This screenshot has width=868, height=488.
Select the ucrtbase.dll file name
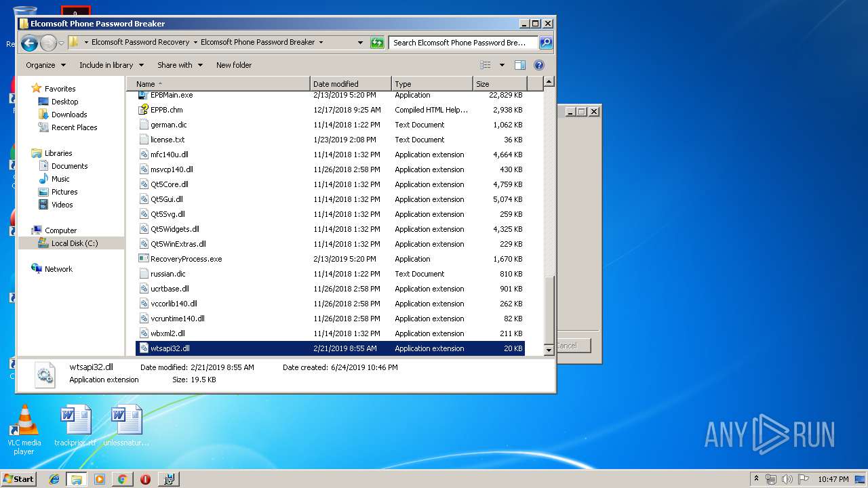pyautogui.click(x=170, y=289)
